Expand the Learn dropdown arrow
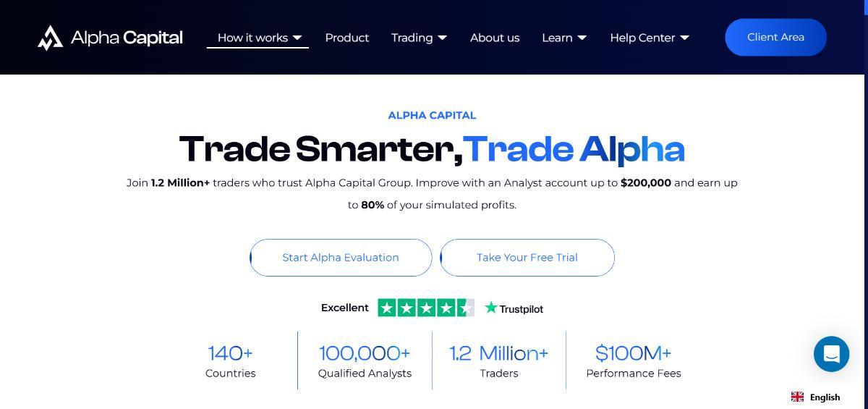This screenshot has width=868, height=409. click(582, 38)
